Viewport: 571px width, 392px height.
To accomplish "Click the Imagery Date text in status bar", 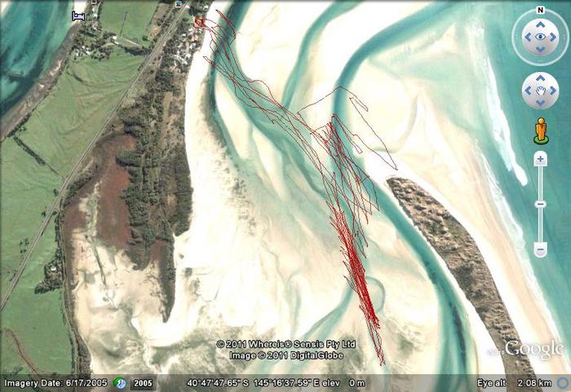I will 56,383.
